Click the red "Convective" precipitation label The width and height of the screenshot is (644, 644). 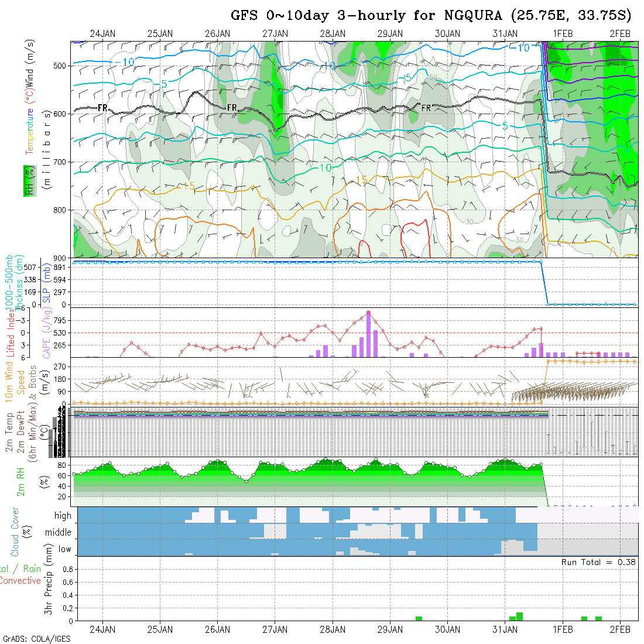(x=20, y=581)
